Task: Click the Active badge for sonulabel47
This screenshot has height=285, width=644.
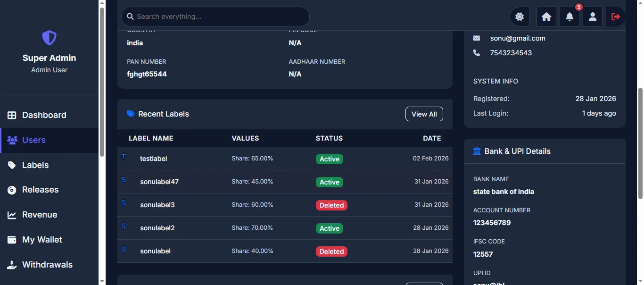Action: (x=330, y=182)
